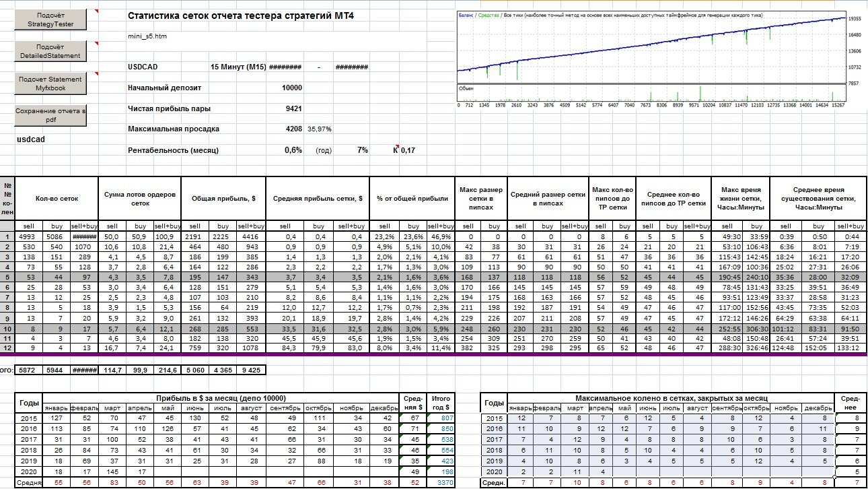The height and width of the screenshot is (489, 868).
Task: Select totals row buy count 5944
Action: click(57, 370)
